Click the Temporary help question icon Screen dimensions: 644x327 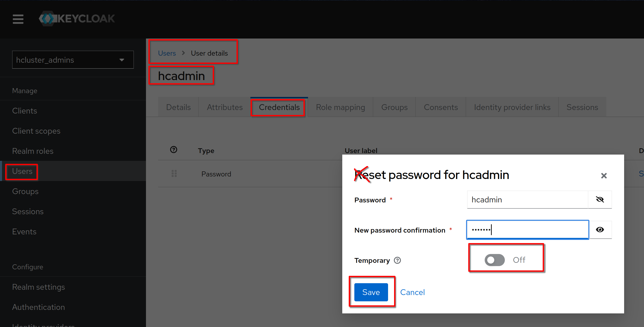coord(397,260)
